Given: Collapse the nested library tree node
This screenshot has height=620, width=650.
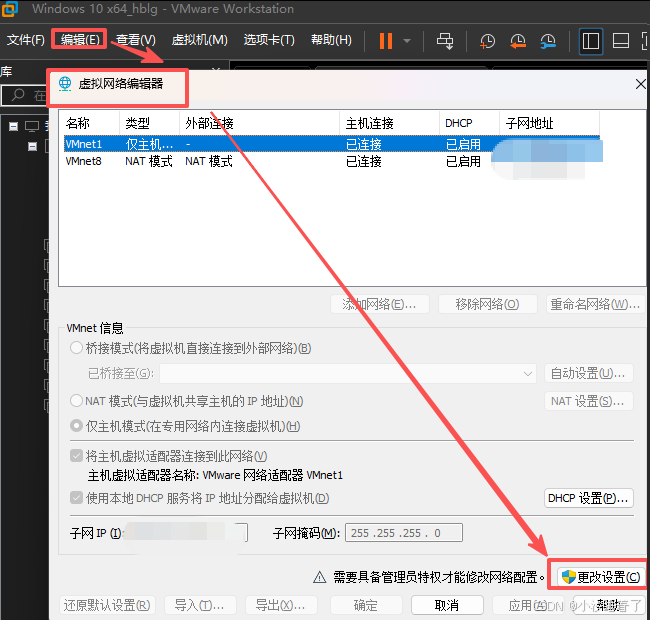Looking at the screenshot, I should pos(32,146).
